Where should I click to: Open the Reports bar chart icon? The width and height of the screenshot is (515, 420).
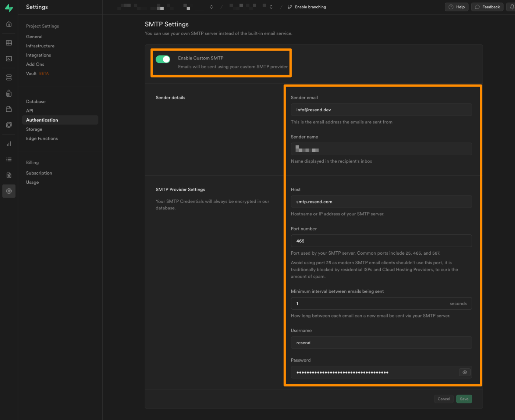click(x=9, y=144)
